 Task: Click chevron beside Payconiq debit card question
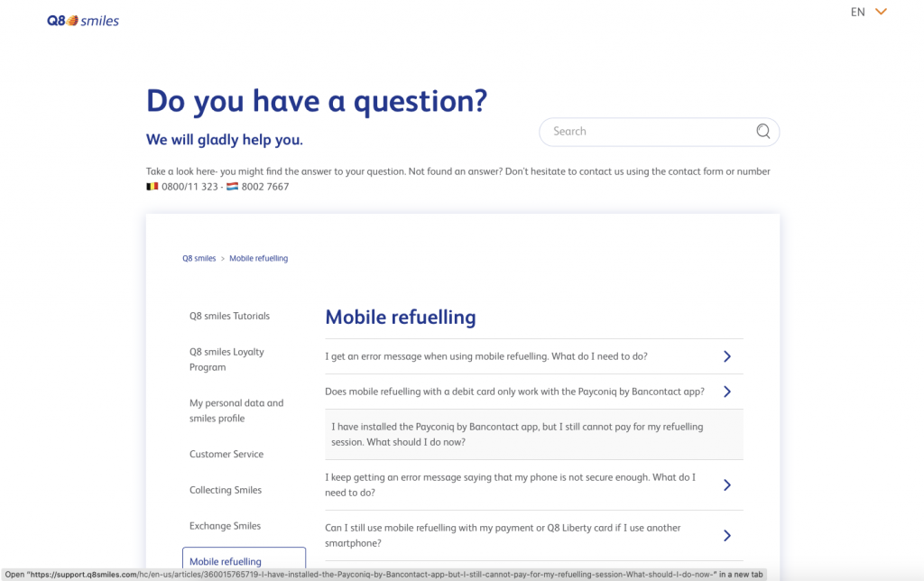tap(727, 392)
